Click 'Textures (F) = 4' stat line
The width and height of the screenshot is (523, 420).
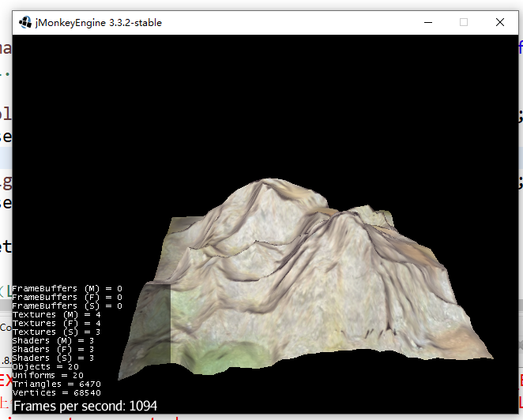56,323
